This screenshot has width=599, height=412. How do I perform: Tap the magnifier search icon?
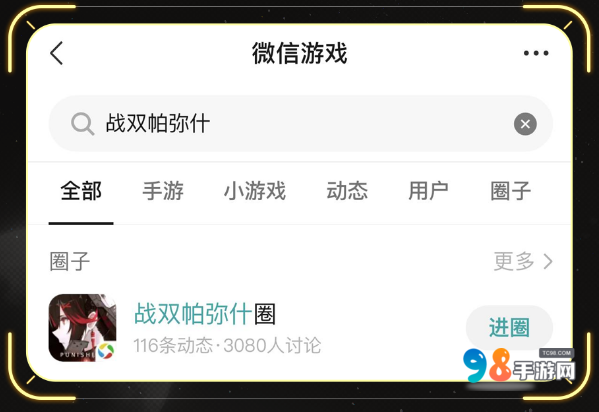83,124
